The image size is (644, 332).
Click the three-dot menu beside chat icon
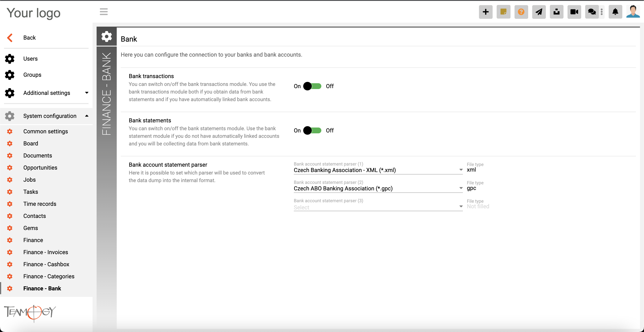tap(602, 12)
